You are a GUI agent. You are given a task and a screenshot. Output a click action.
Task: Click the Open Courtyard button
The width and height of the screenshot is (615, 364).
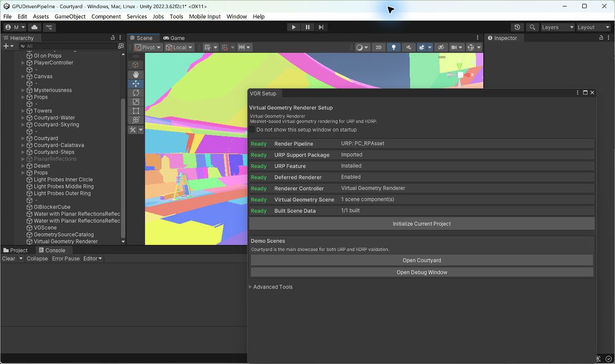pos(422,260)
